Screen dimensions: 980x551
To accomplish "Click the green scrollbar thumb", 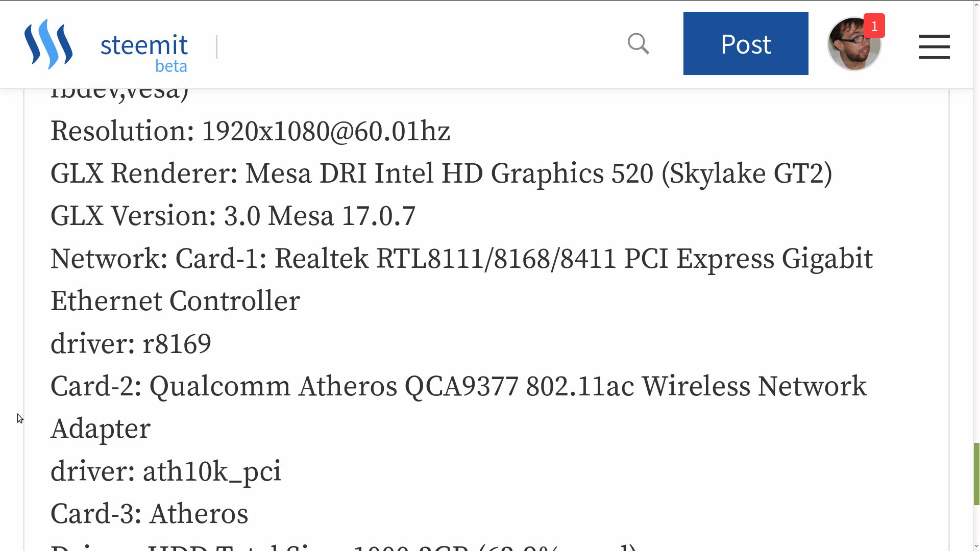I will 976,473.
